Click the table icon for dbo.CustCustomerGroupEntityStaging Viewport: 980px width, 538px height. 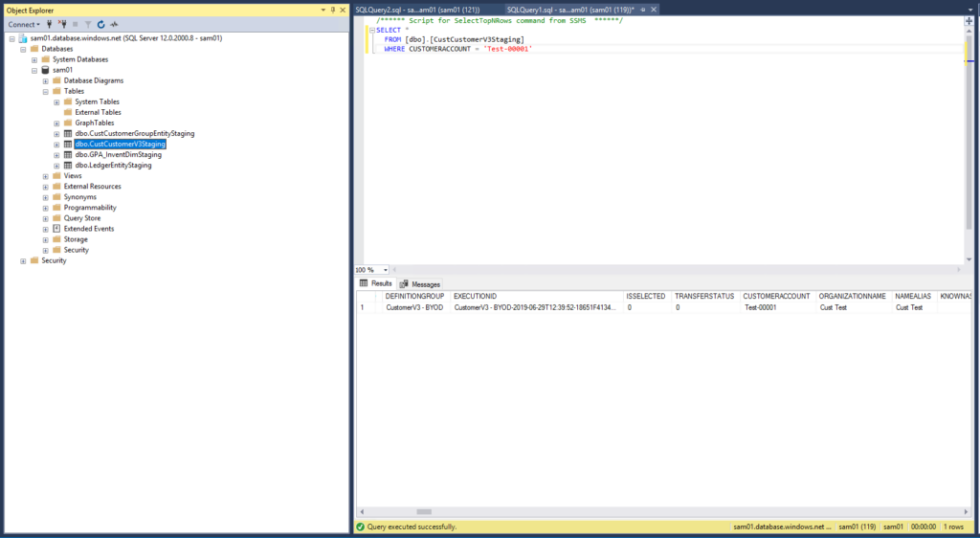point(68,134)
